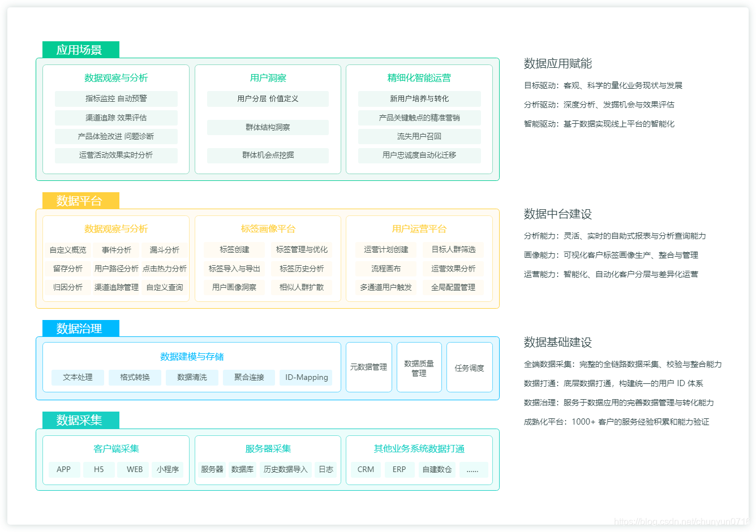Select the 应用场景 section header
The image size is (756, 532).
80,49
